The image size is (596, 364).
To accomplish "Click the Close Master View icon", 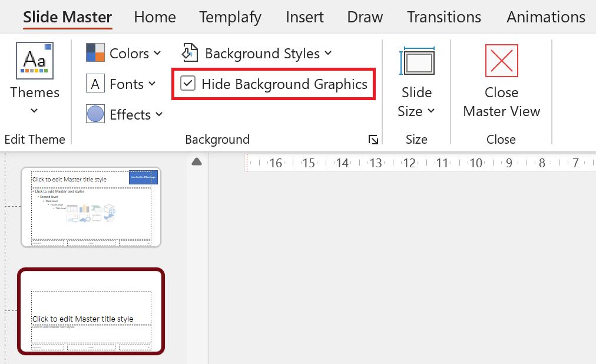I will (x=501, y=61).
